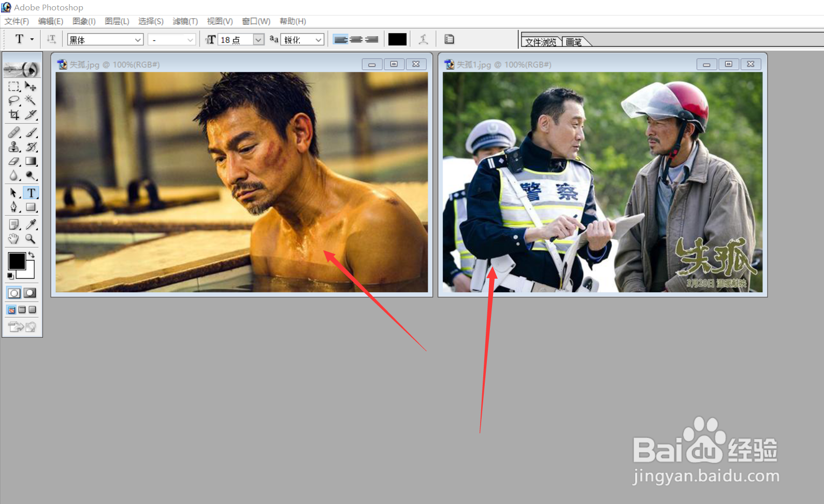Pick the Clone Stamp tool
Viewport: 824px width, 504px height.
14,147
